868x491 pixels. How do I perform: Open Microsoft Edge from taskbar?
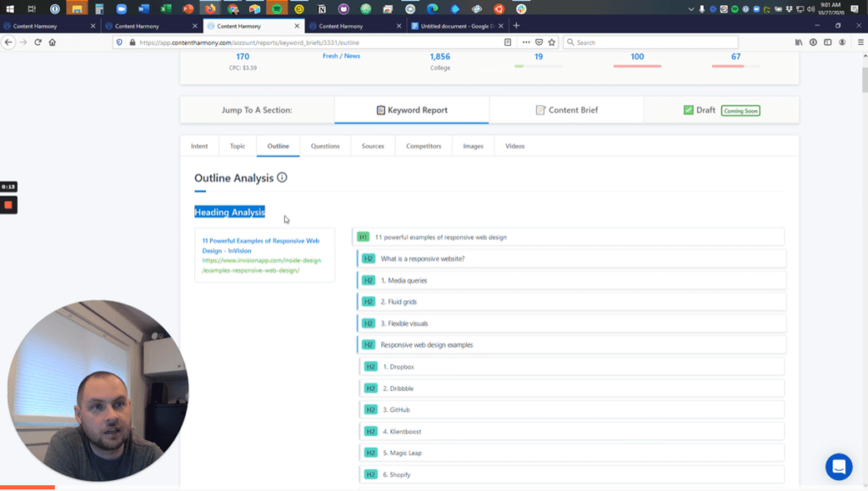click(432, 8)
